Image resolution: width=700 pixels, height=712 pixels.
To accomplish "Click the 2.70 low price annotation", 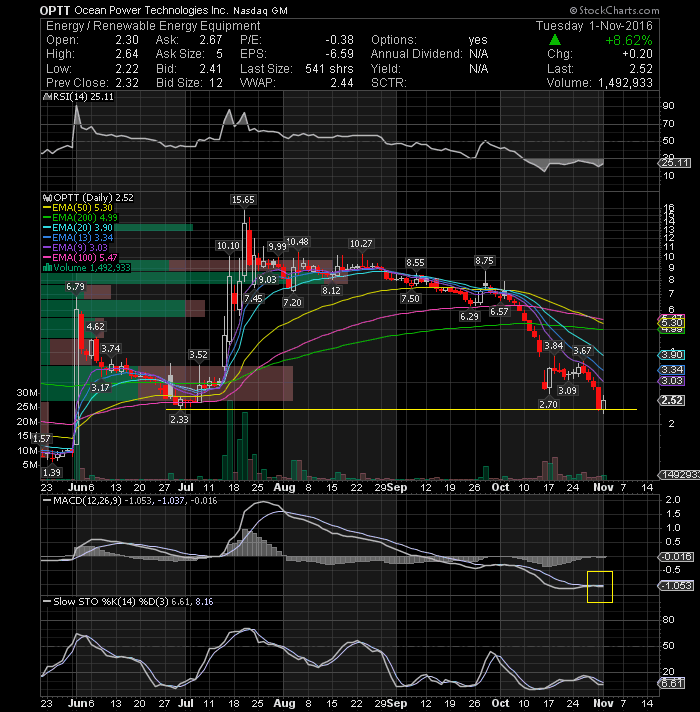I will 548,405.
